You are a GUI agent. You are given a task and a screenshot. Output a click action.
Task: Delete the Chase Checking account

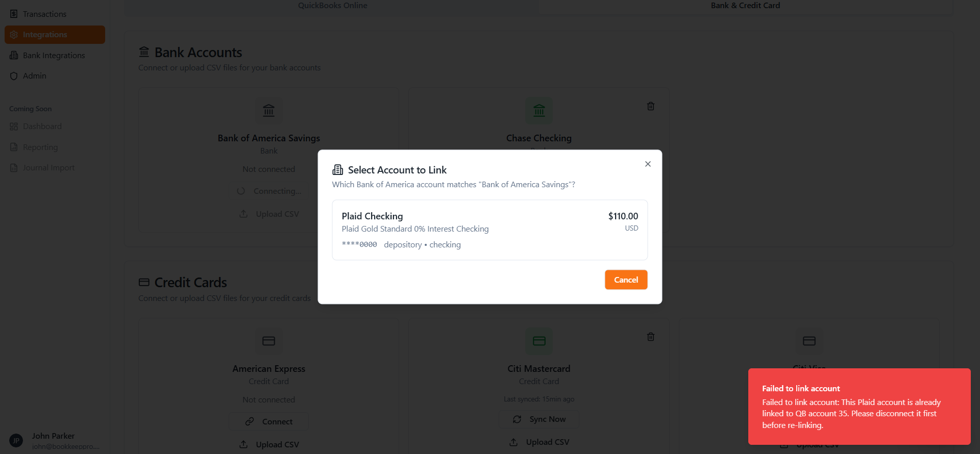pos(651,106)
